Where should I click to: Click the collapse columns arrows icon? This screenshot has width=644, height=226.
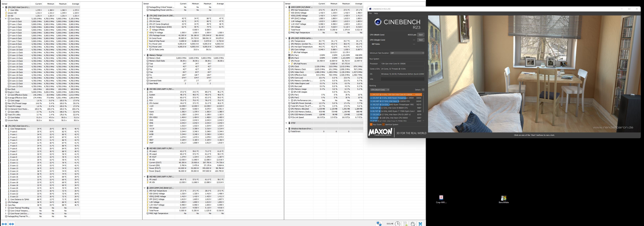(11, 224)
